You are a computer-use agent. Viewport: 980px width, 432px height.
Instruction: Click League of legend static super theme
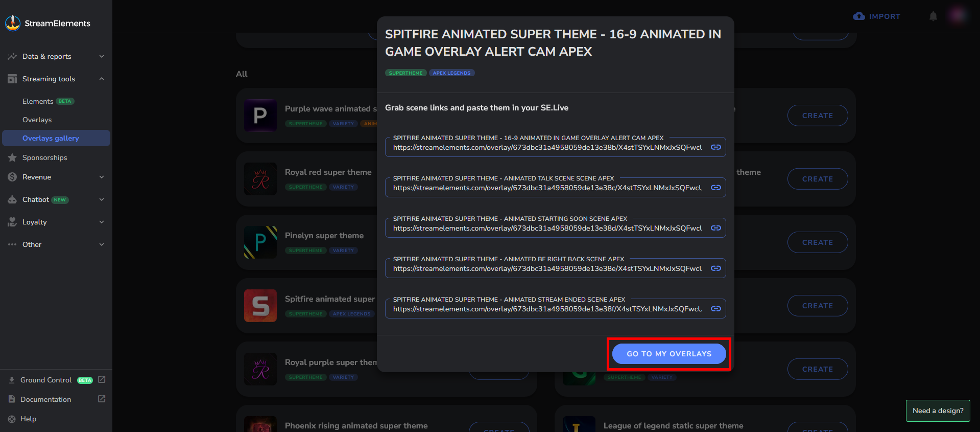click(x=674, y=426)
